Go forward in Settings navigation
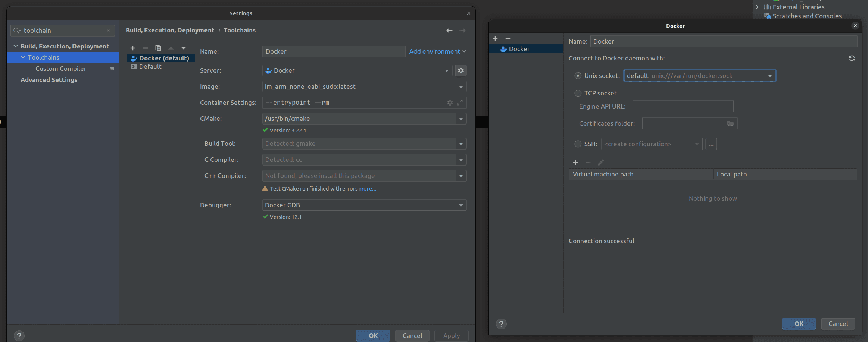Screen dimensions: 868x342 click(462, 31)
